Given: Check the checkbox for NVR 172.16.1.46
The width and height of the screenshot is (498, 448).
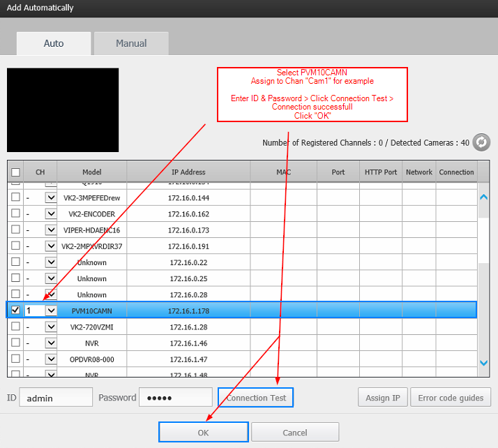Looking at the screenshot, I should tap(15, 343).
